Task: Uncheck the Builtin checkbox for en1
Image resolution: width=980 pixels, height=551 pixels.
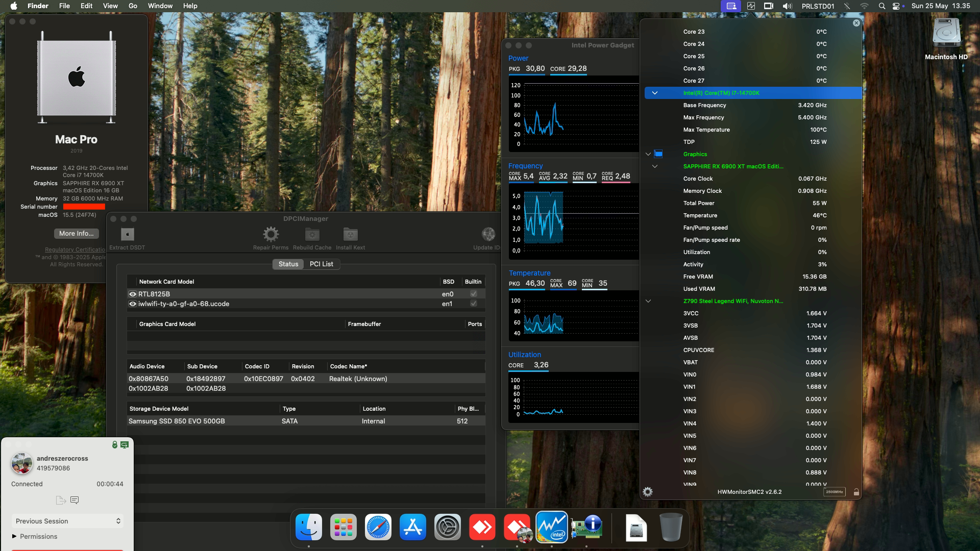Action: [x=473, y=303]
